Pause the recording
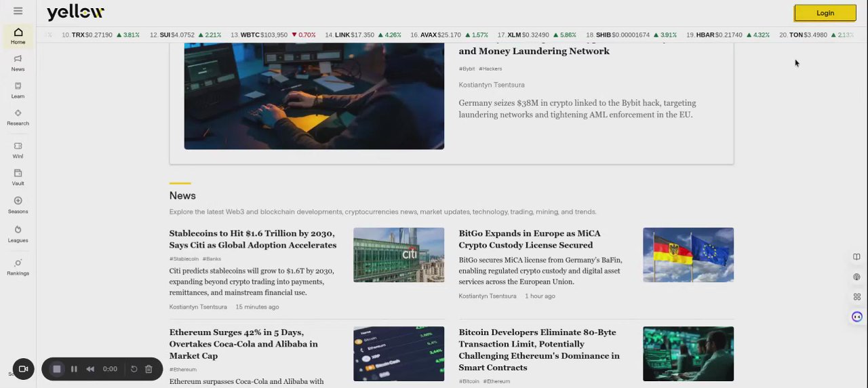The height and width of the screenshot is (388, 868). tap(74, 369)
